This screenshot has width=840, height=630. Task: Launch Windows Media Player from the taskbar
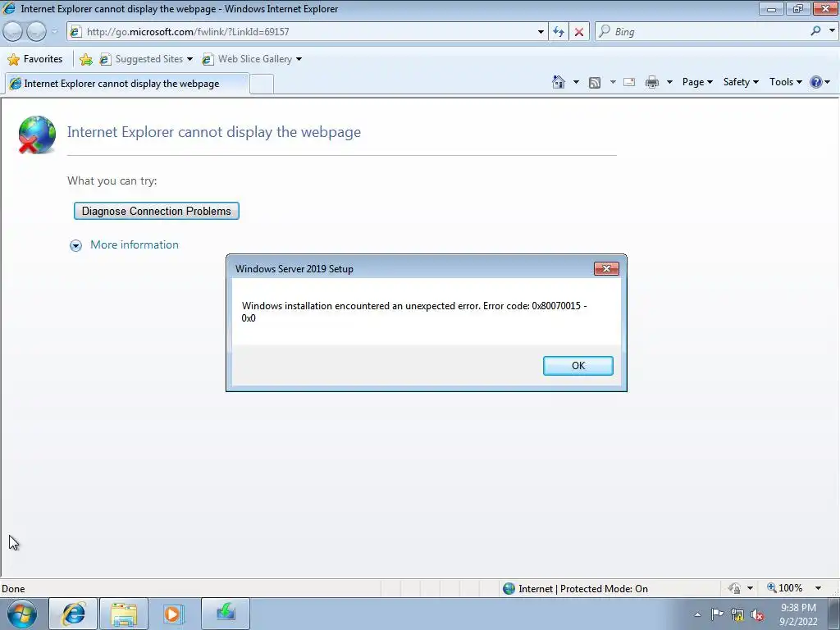[174, 614]
